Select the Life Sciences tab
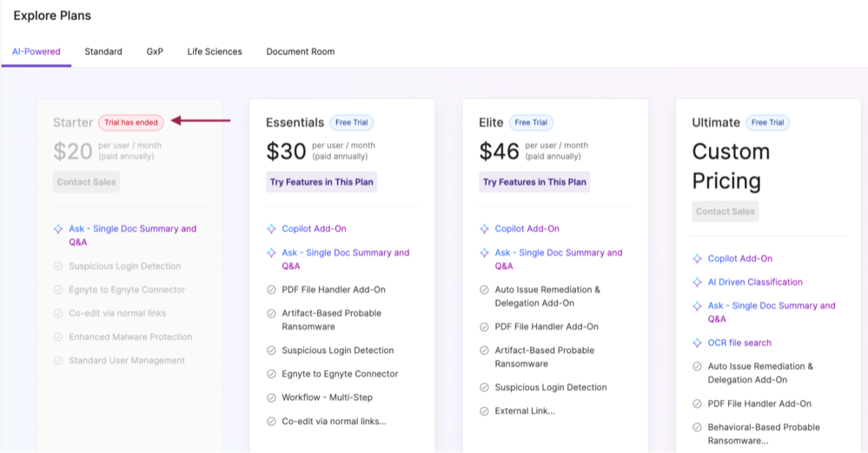 (x=215, y=52)
